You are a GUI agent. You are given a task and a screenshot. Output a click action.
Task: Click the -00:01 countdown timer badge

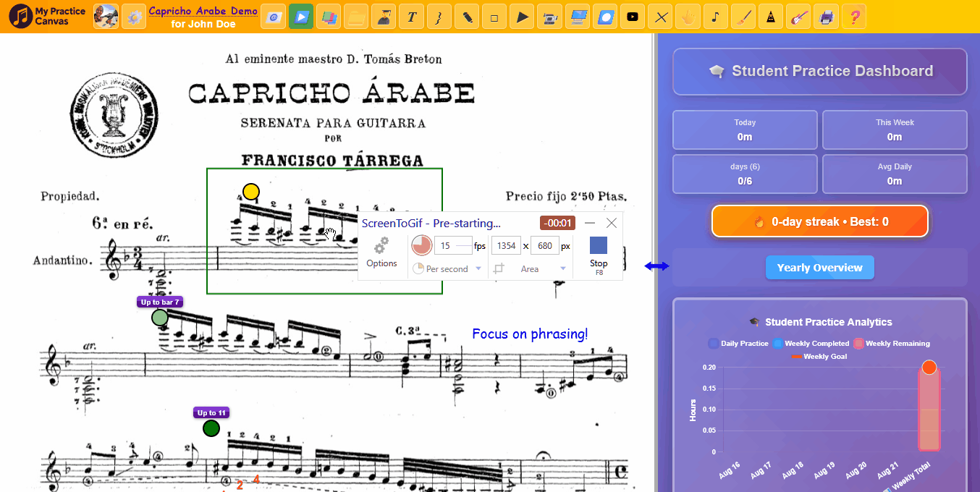coord(557,223)
